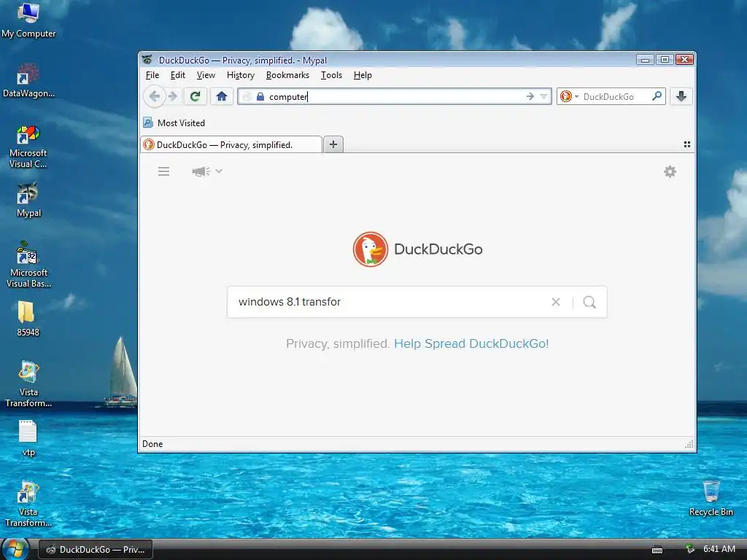
Task: Open a new tab with plus button
Action: tap(333, 144)
